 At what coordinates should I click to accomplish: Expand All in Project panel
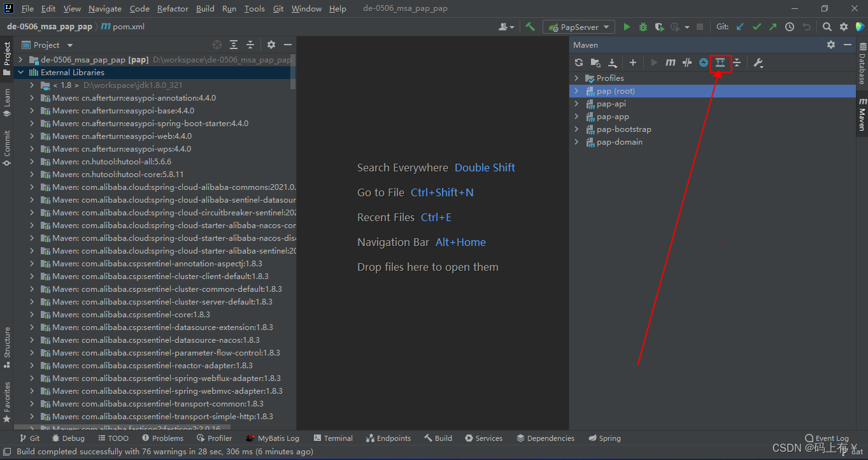point(234,45)
